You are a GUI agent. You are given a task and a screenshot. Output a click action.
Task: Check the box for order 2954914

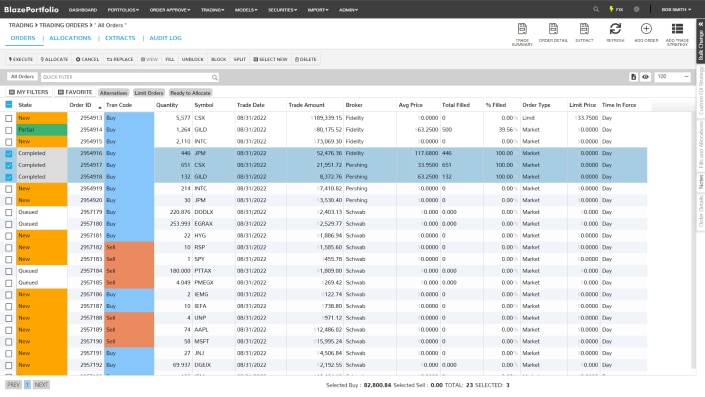click(9, 130)
